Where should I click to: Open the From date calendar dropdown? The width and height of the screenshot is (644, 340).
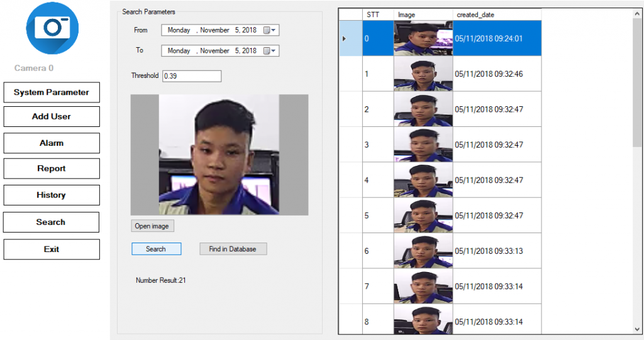point(270,30)
